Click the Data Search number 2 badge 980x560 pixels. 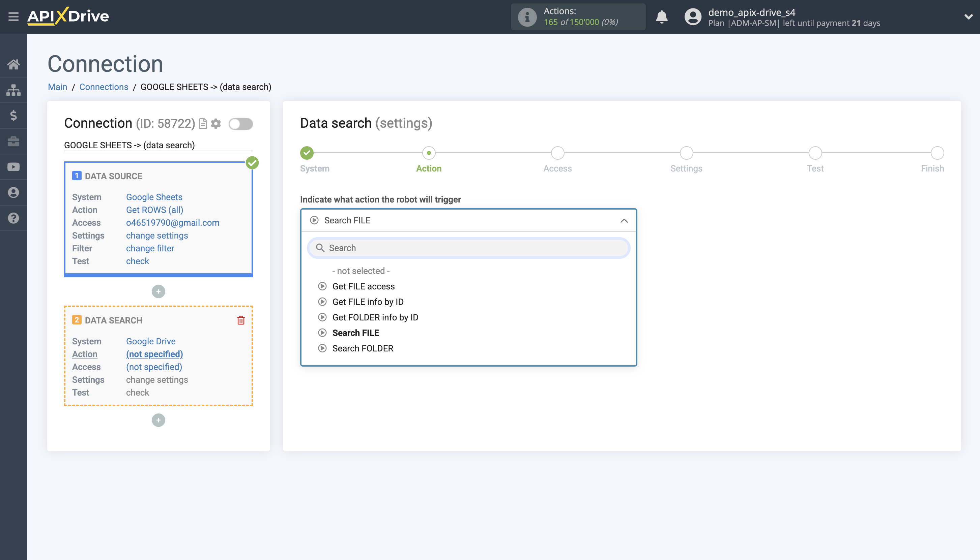click(x=77, y=320)
